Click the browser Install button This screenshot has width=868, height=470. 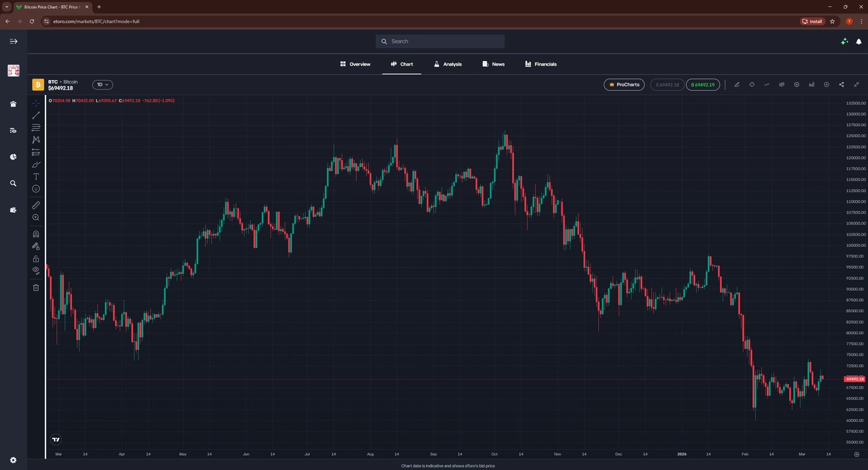point(812,21)
